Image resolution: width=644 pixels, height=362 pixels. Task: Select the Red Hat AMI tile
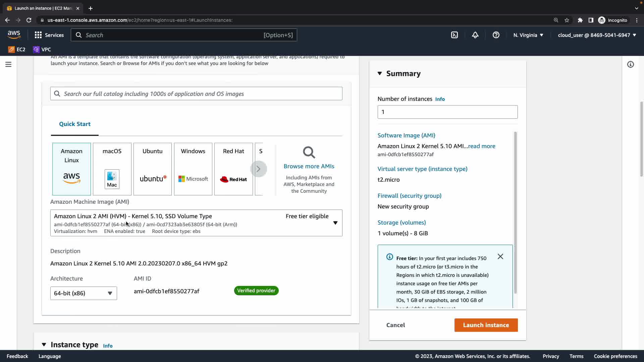(233, 169)
